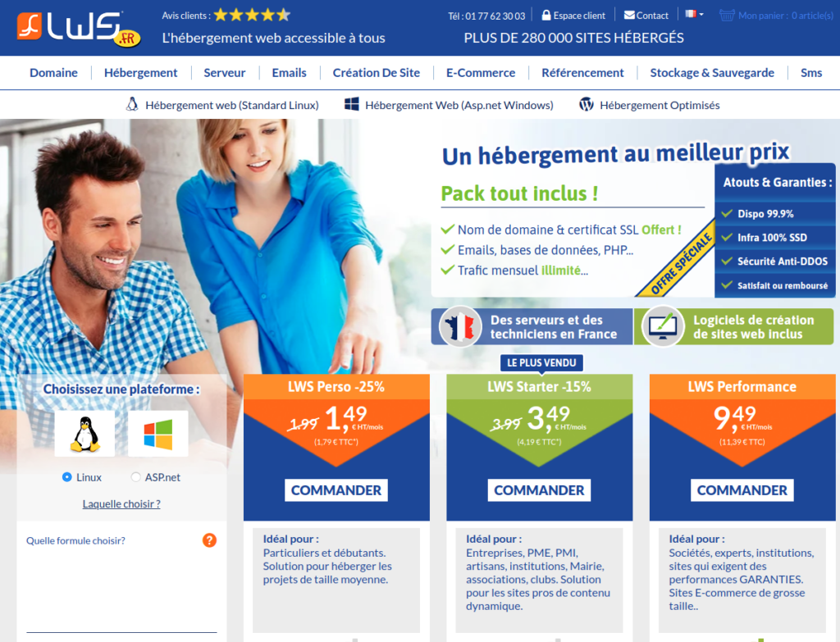840x642 pixels.
Task: Click the orange question mark help icon
Action: click(209, 540)
